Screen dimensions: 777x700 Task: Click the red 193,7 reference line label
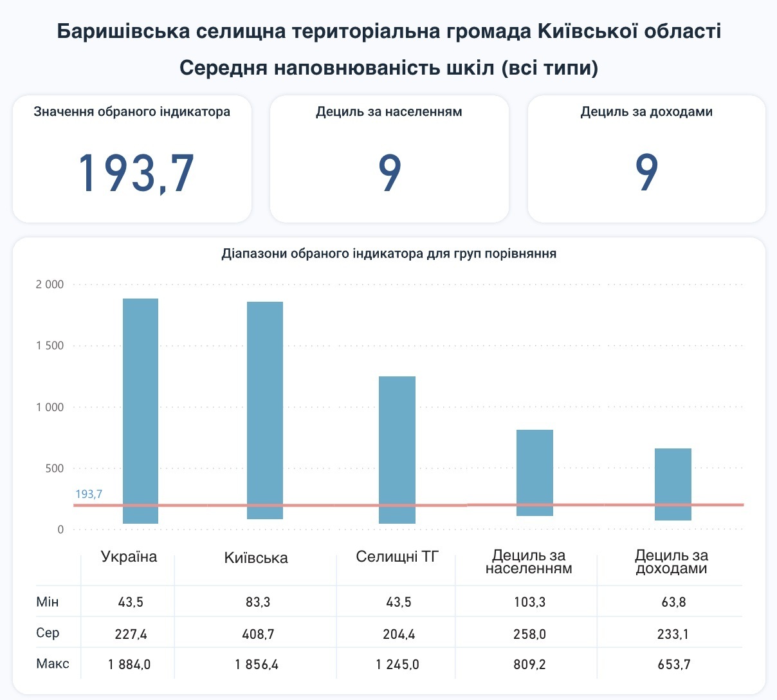(89, 494)
